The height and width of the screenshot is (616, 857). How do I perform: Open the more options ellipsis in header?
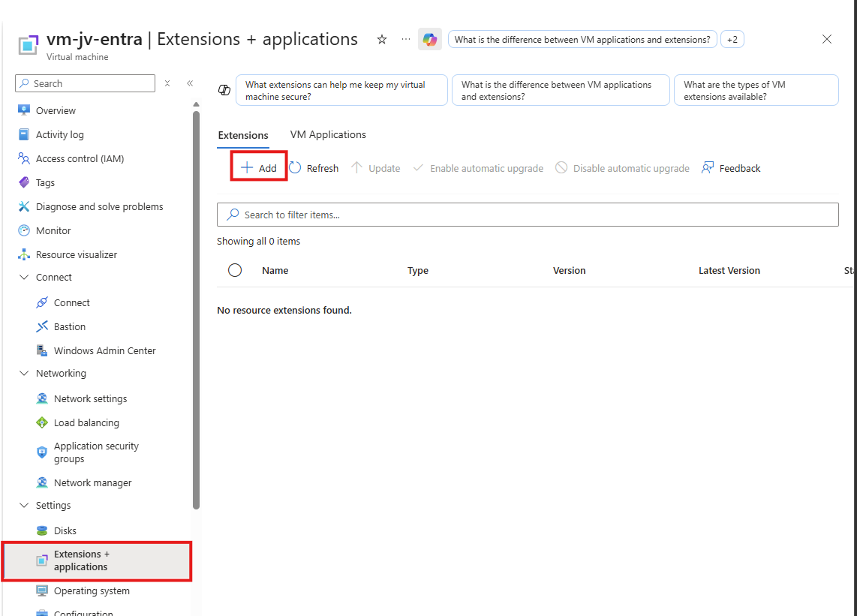pos(405,39)
